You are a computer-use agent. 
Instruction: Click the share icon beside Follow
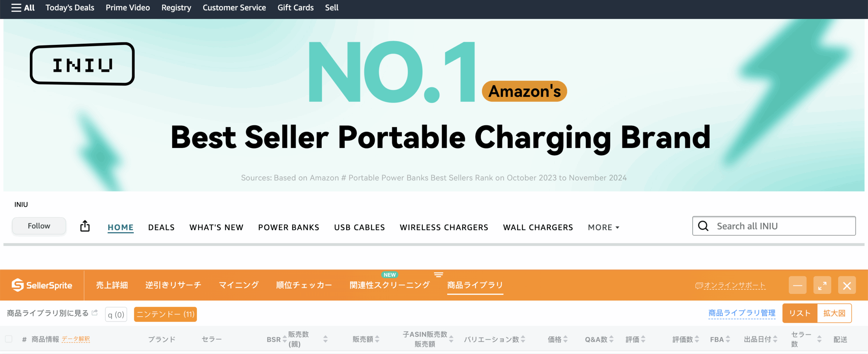click(85, 226)
